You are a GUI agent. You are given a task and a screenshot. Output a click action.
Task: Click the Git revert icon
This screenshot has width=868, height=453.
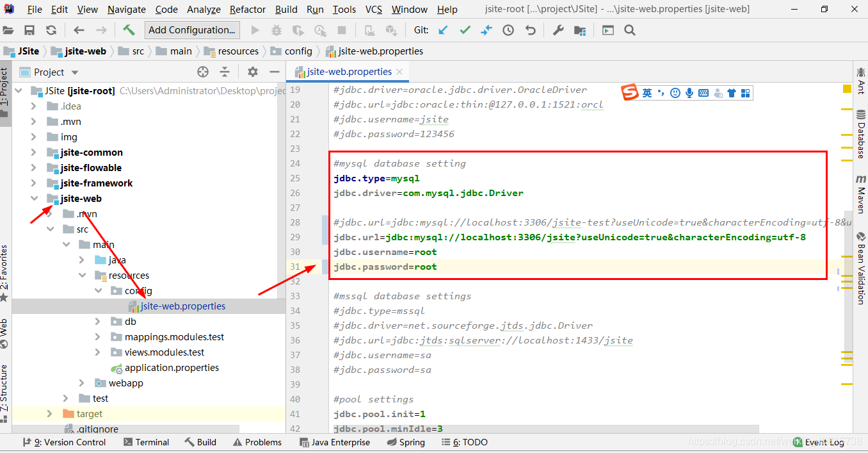530,30
